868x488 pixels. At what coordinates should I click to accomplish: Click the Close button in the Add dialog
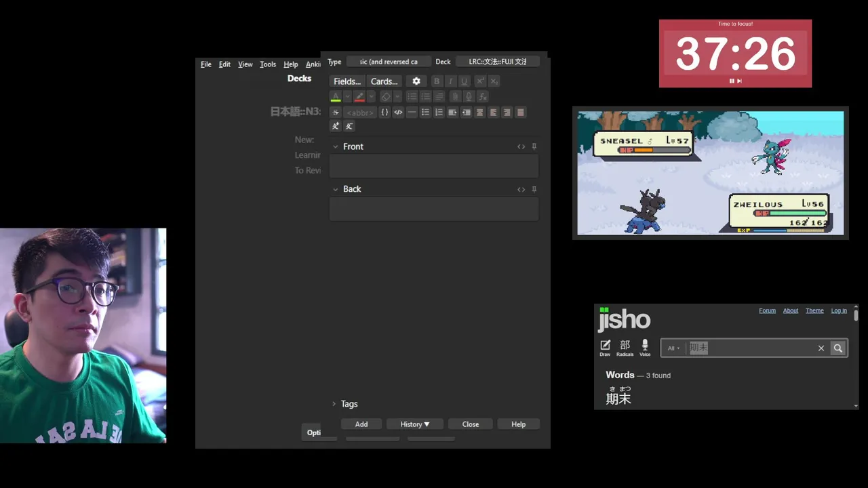(x=471, y=424)
